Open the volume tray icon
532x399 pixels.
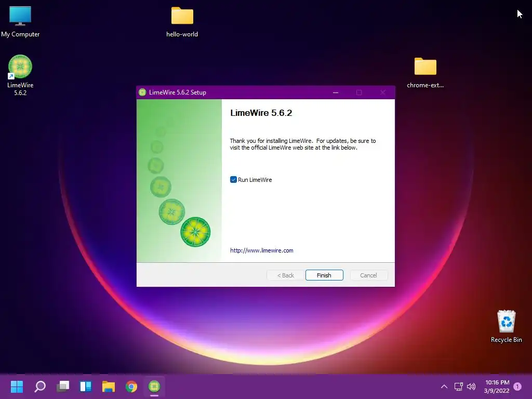pos(471,387)
